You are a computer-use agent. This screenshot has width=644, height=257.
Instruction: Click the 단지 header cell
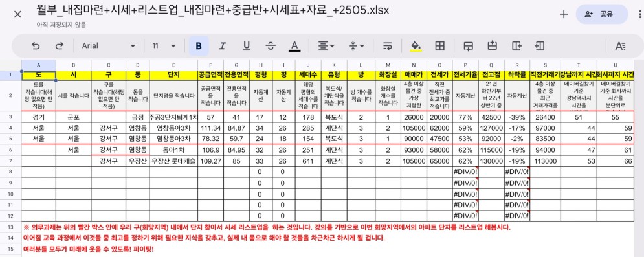pos(173,75)
